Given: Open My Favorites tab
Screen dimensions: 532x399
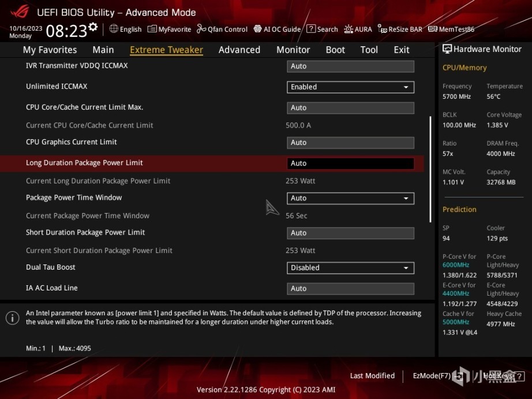Looking at the screenshot, I should point(50,50).
